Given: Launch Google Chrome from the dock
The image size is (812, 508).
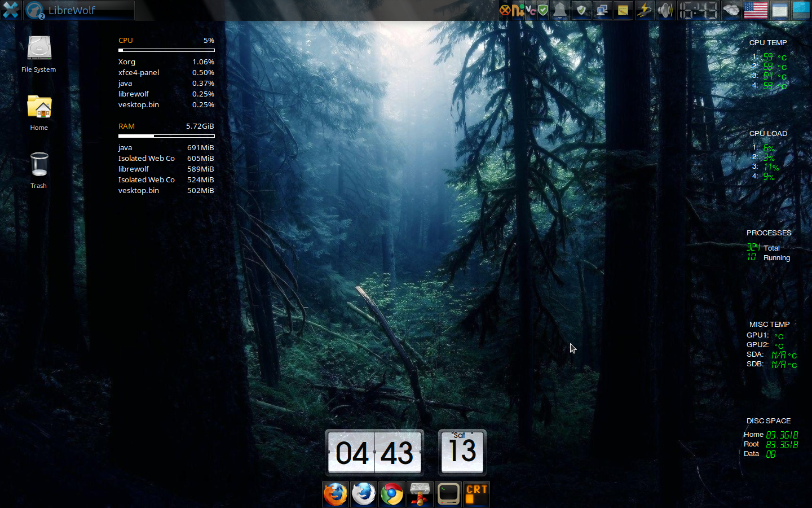Looking at the screenshot, I should 392,494.
